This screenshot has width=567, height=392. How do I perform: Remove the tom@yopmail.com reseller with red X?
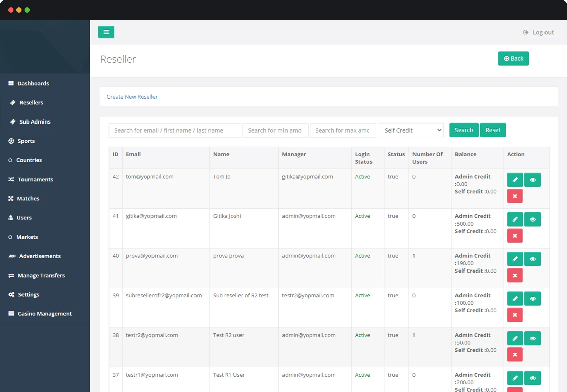pos(515,196)
